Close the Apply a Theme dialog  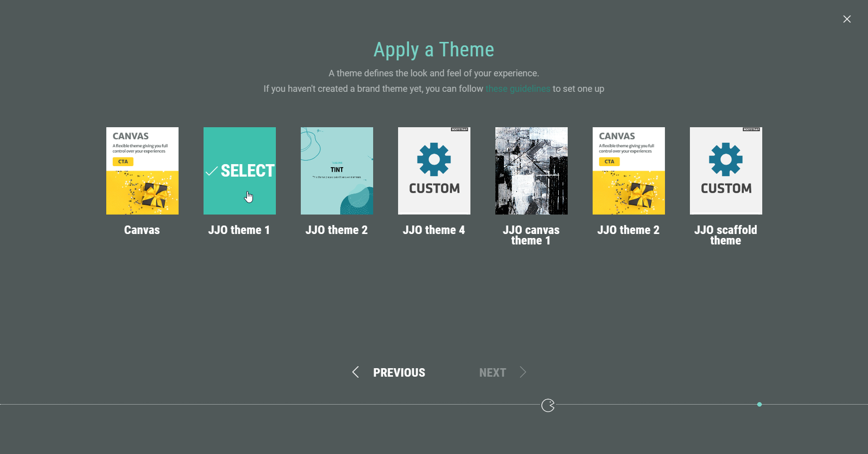[x=847, y=19]
